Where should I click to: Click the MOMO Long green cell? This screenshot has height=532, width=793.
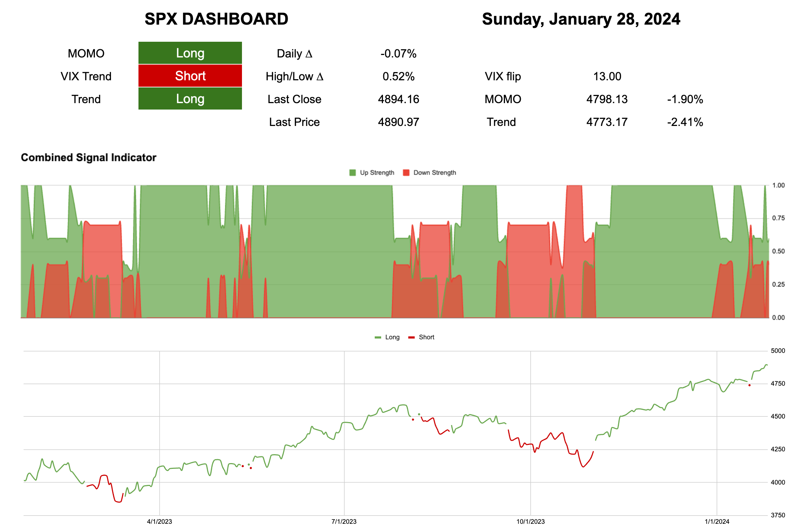pos(190,53)
